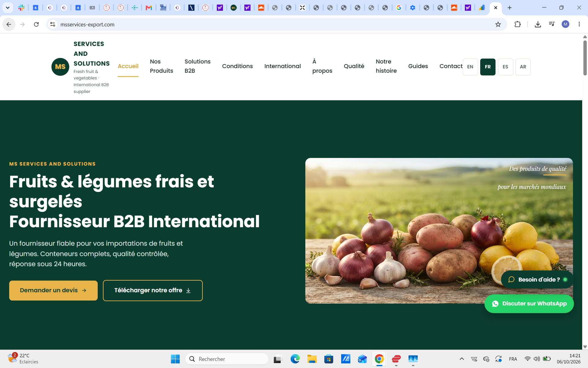Open the Guides page link
Viewport: 588px width, 368px height.
point(418,66)
